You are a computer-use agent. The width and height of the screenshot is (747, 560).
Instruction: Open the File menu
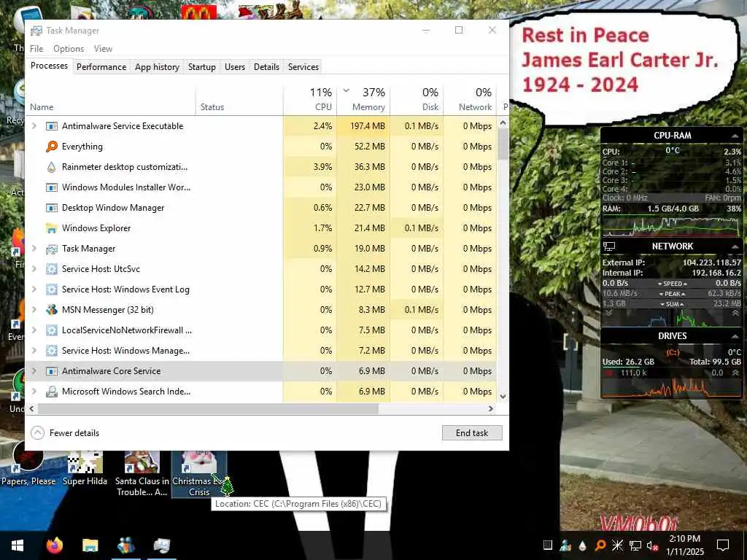point(36,49)
